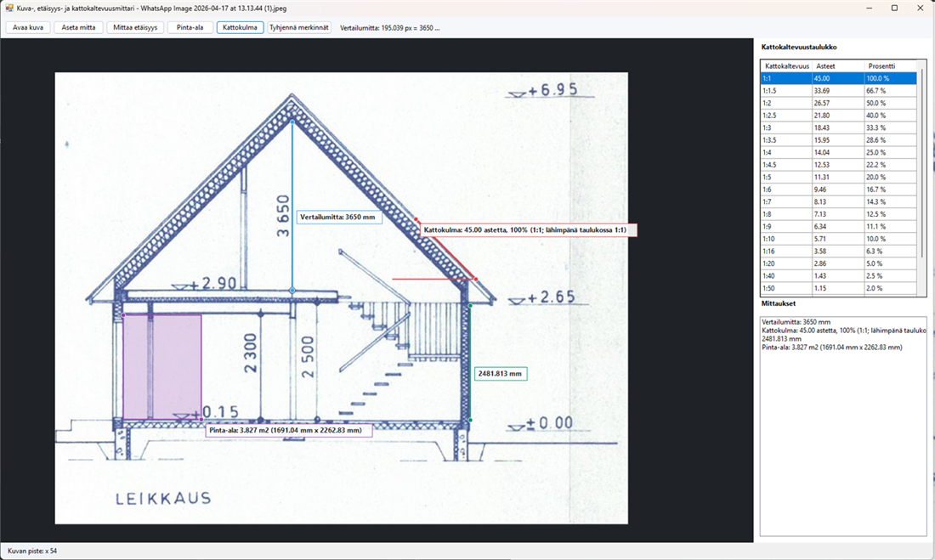Click the 2481.813 mm entry in Mittaukset

click(781, 339)
